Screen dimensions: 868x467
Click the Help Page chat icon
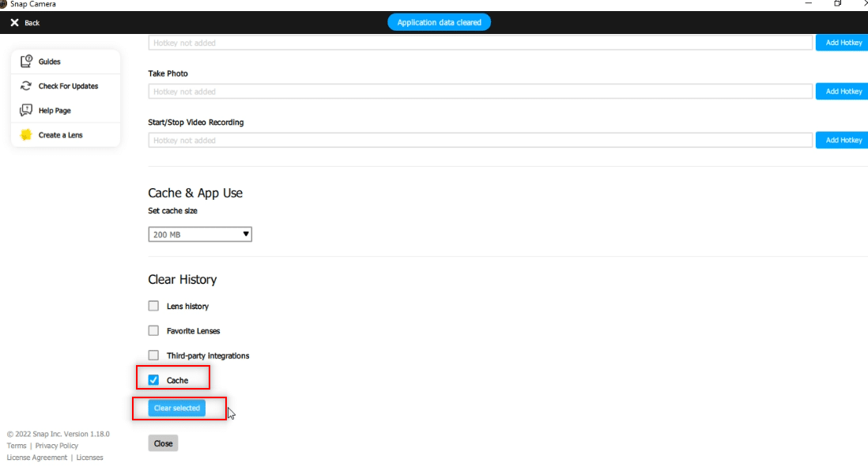(26, 110)
